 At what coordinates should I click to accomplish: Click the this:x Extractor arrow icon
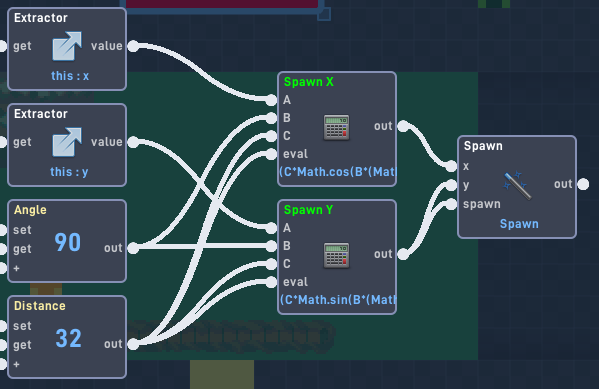pos(67,46)
